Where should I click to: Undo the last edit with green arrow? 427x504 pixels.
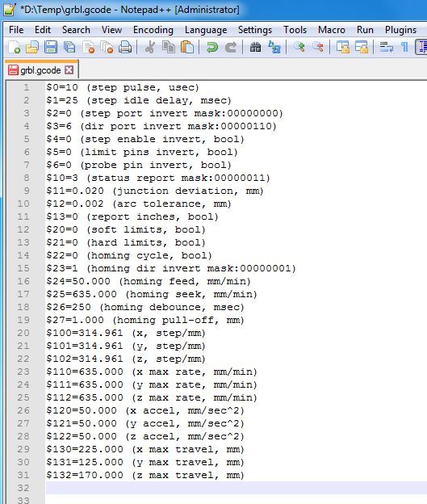212,47
